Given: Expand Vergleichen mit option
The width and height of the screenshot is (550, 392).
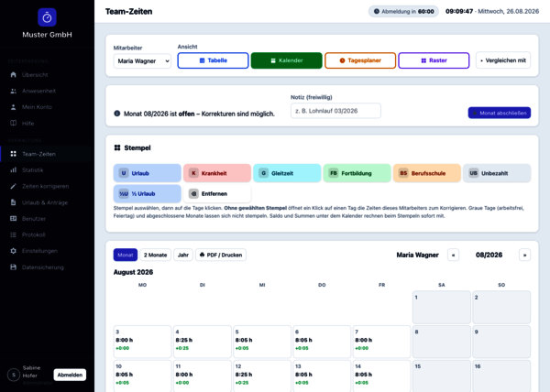Looking at the screenshot, I should [503, 60].
